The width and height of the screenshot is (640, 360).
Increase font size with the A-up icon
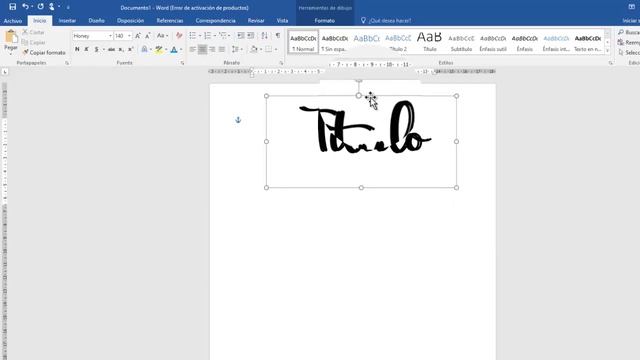tap(138, 36)
